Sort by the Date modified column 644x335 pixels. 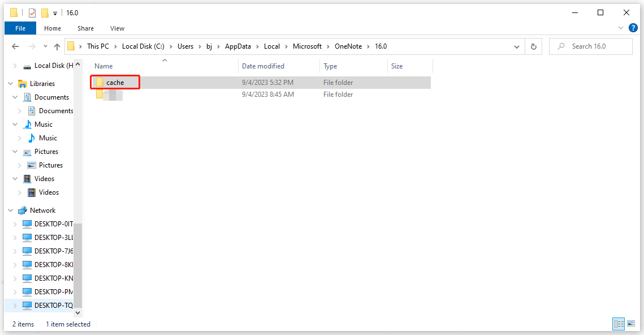click(279, 66)
